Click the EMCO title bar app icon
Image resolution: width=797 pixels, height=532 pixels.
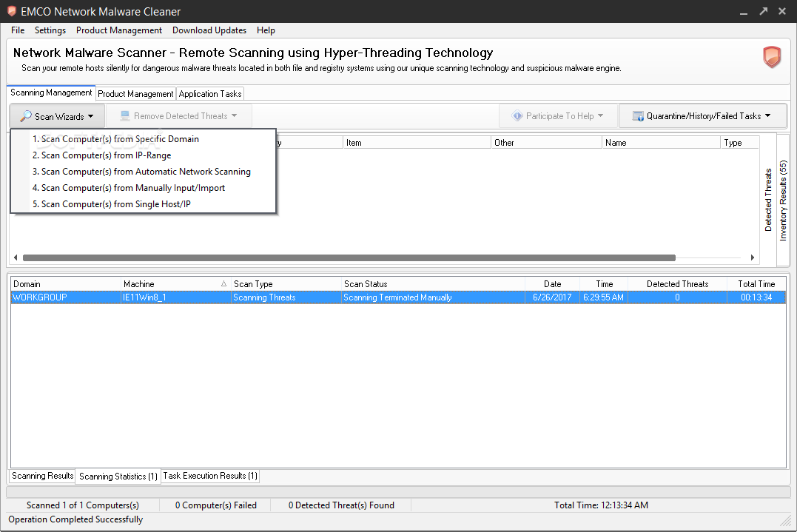[x=11, y=11]
